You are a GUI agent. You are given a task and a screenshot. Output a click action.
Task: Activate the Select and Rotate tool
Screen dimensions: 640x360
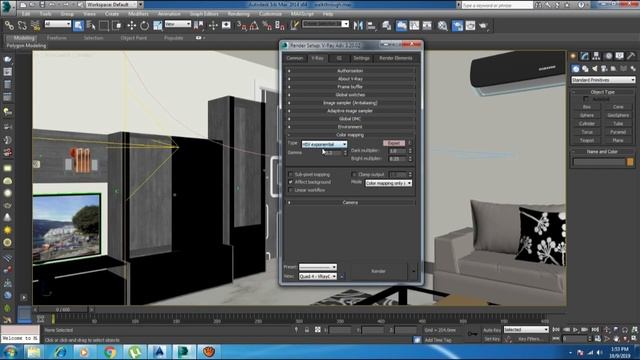coord(144,26)
